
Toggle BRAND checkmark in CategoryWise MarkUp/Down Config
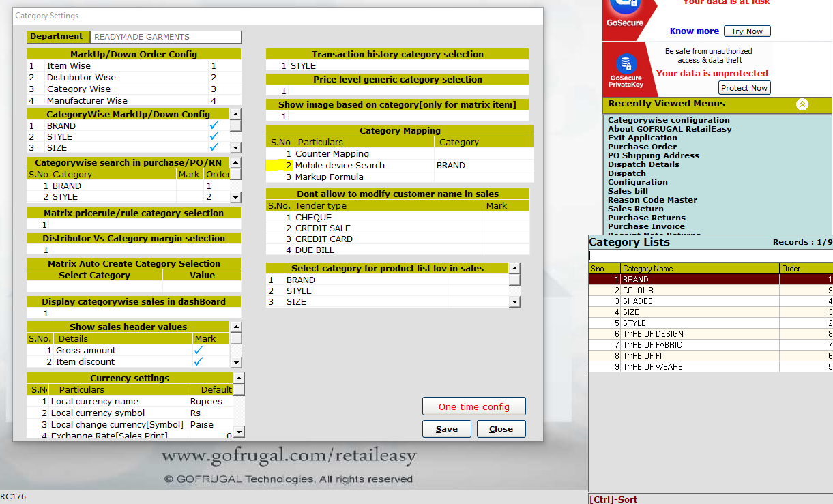click(x=214, y=125)
